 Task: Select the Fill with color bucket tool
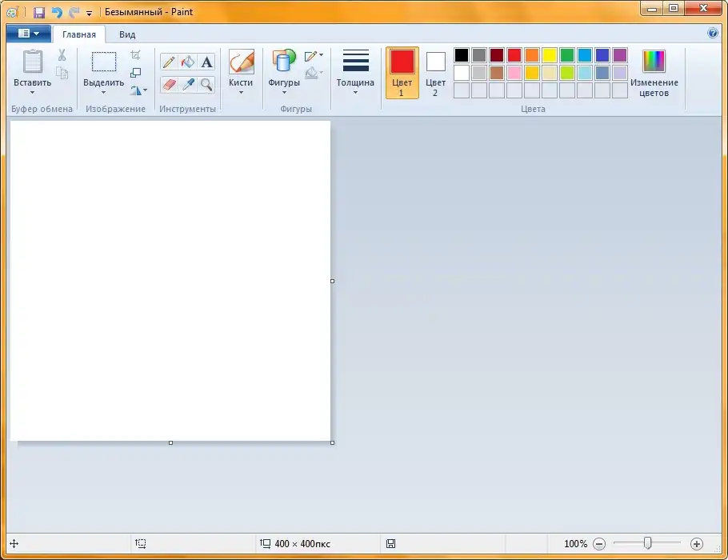[x=188, y=62]
